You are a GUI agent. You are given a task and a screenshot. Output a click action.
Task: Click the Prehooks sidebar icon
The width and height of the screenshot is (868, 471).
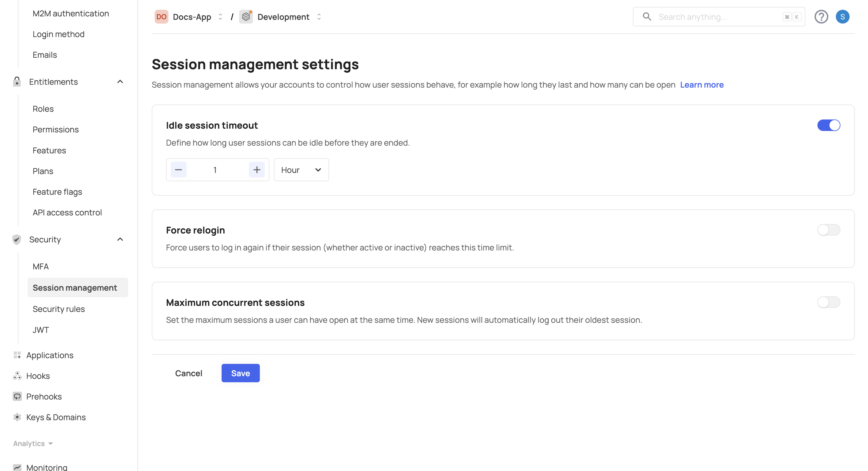(17, 396)
